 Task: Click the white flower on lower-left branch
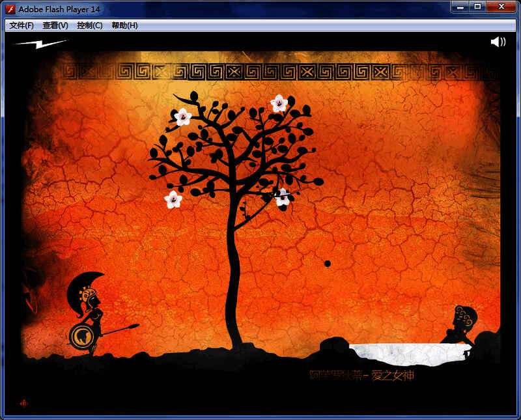pyautogui.click(x=173, y=199)
